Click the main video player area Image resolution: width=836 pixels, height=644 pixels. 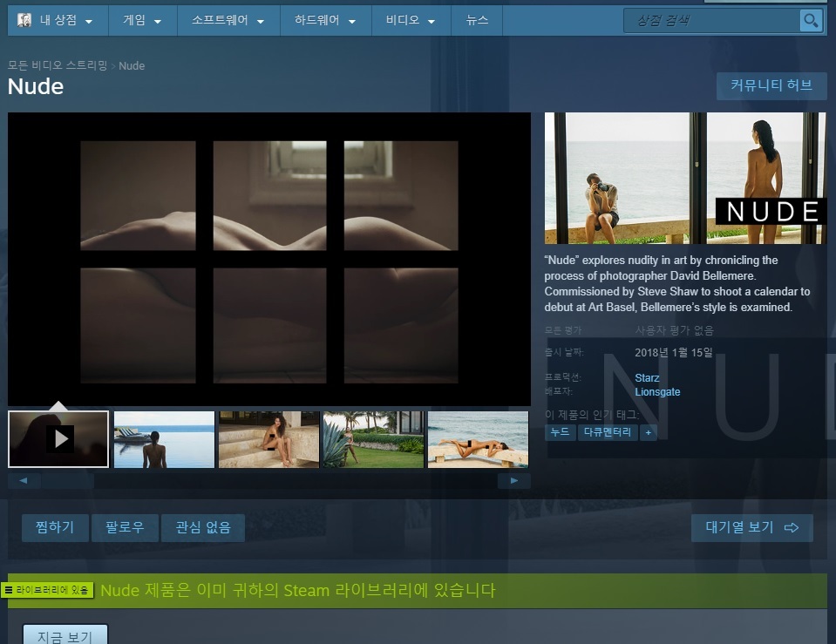(269, 259)
